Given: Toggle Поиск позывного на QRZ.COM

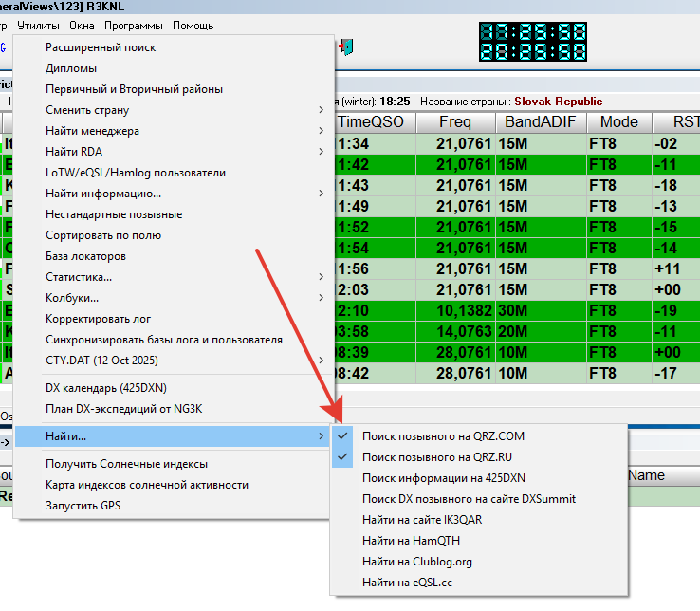Looking at the screenshot, I should 479,436.
